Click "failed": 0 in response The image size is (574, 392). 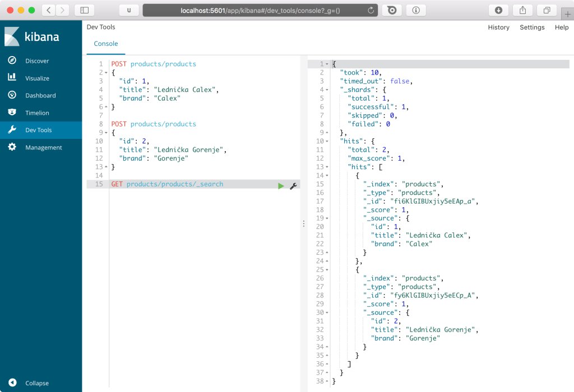369,124
